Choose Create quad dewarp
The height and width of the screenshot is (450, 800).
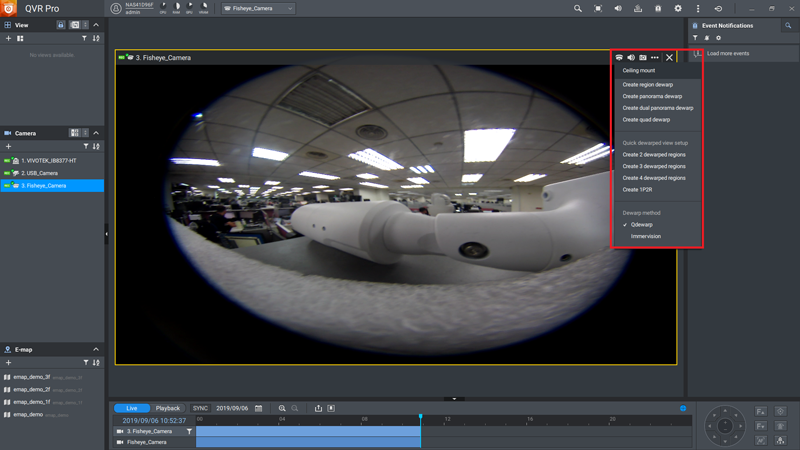[x=646, y=119]
